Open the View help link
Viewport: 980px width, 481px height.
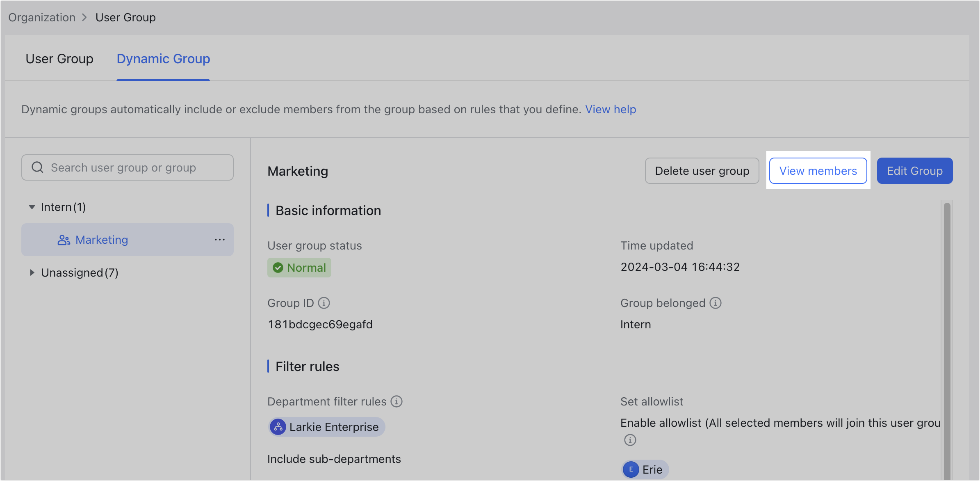coord(610,109)
